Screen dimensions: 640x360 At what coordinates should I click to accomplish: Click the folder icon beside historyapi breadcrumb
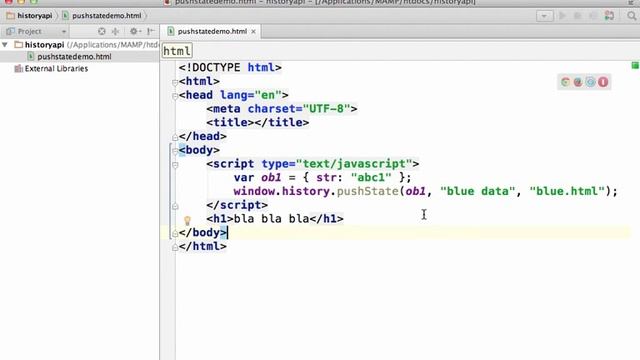11,16
